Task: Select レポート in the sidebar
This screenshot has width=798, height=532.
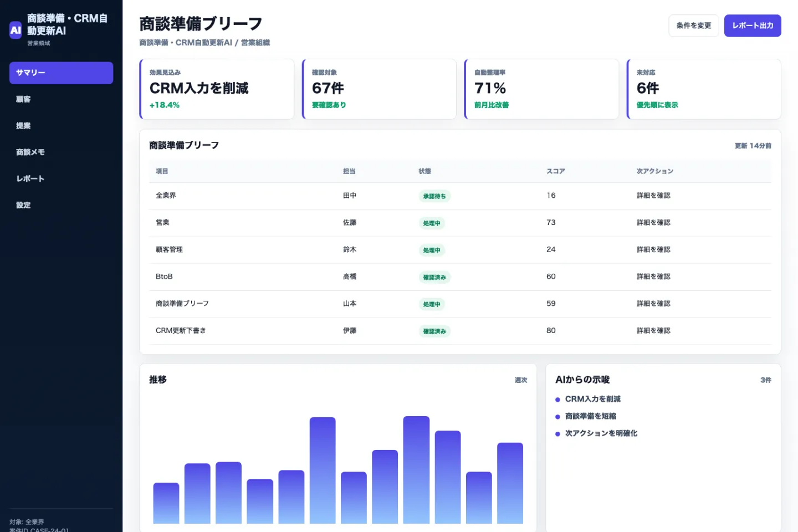Action: tap(61, 178)
